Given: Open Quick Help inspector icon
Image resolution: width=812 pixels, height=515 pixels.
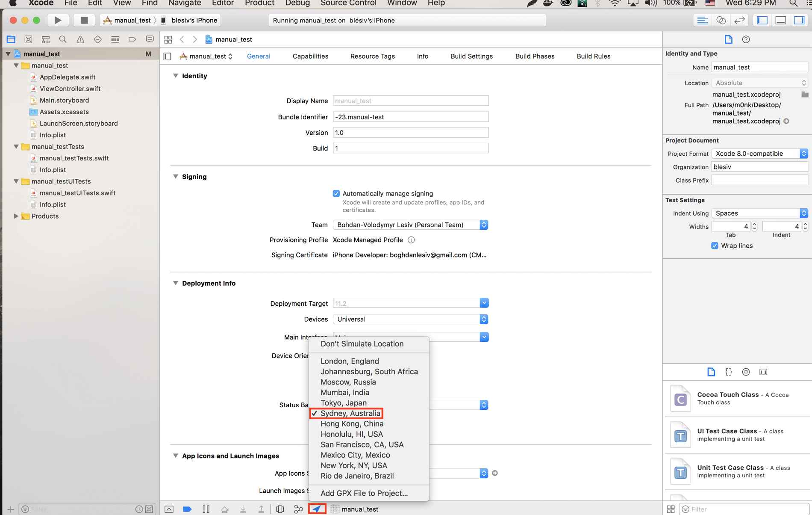Looking at the screenshot, I should 746,39.
